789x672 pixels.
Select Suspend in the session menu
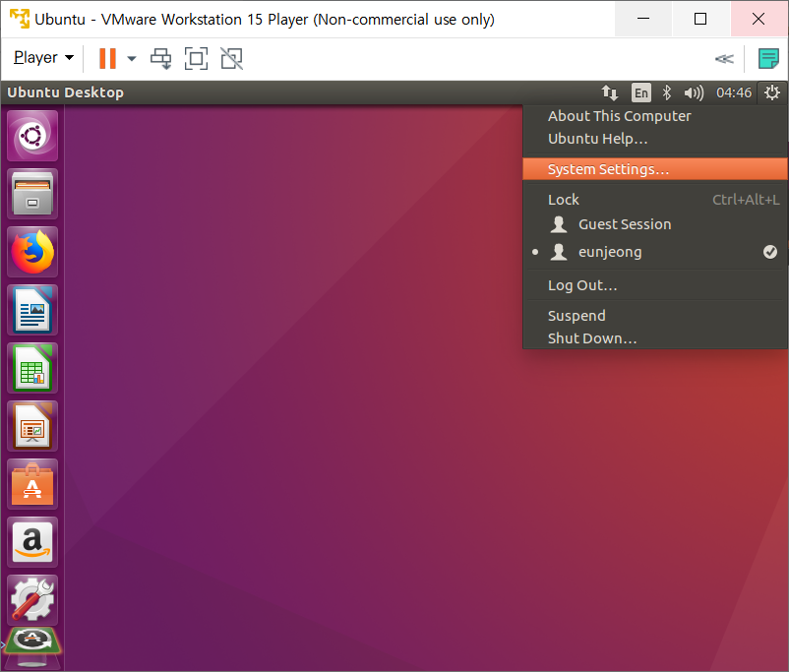tap(655, 316)
